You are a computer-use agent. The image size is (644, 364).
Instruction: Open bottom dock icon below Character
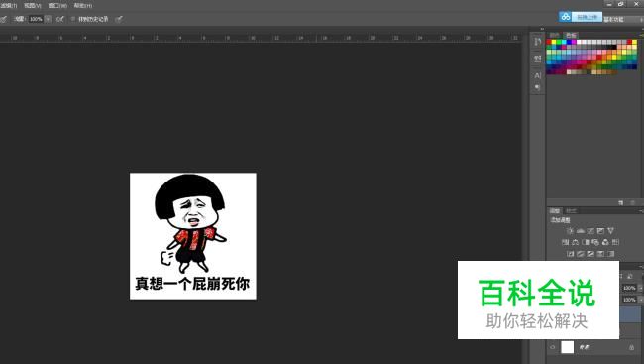point(538,87)
